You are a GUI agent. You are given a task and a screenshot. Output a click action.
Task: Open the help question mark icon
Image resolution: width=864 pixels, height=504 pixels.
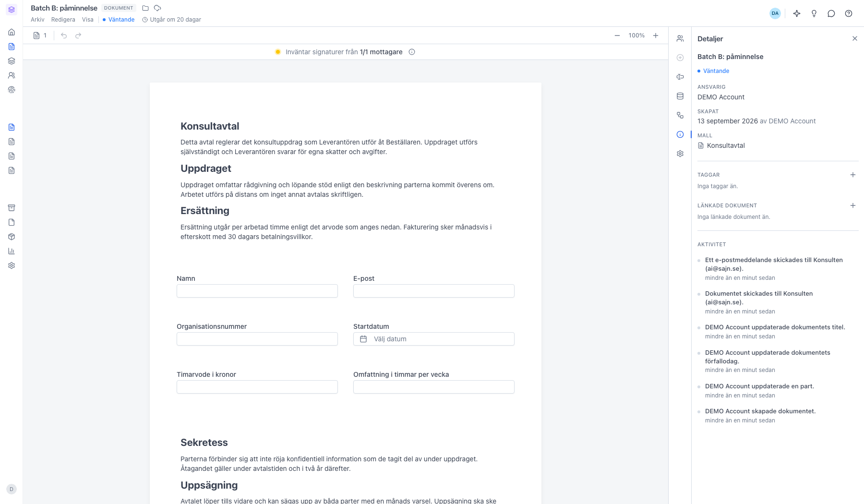point(849,13)
